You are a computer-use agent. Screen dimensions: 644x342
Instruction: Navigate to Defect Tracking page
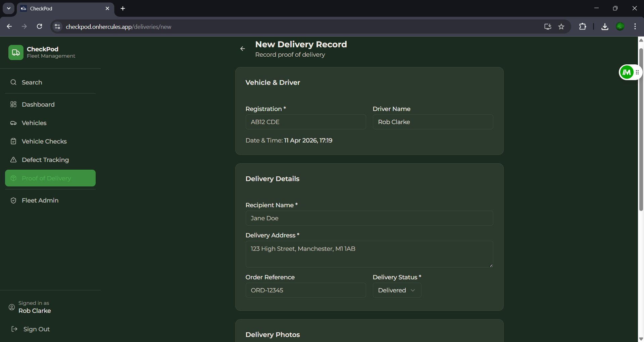45,160
